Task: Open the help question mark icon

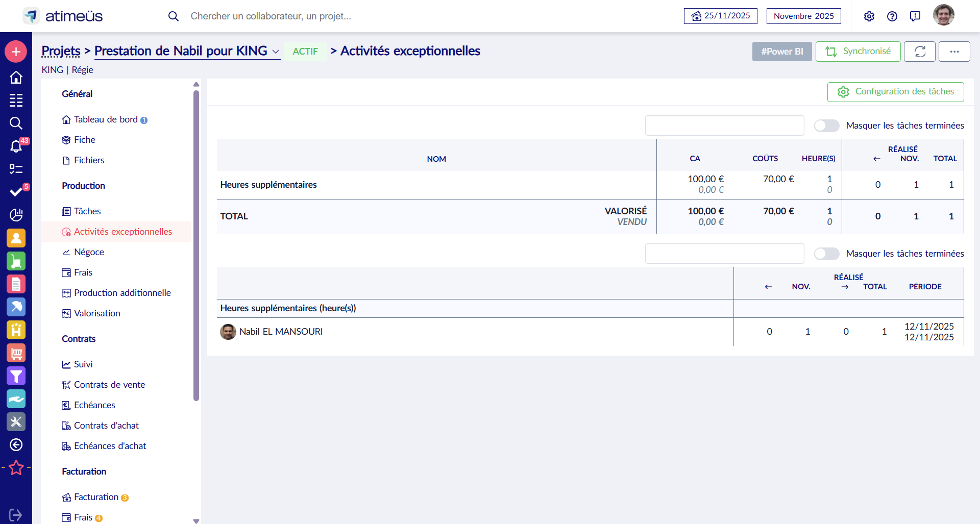Action: click(892, 16)
